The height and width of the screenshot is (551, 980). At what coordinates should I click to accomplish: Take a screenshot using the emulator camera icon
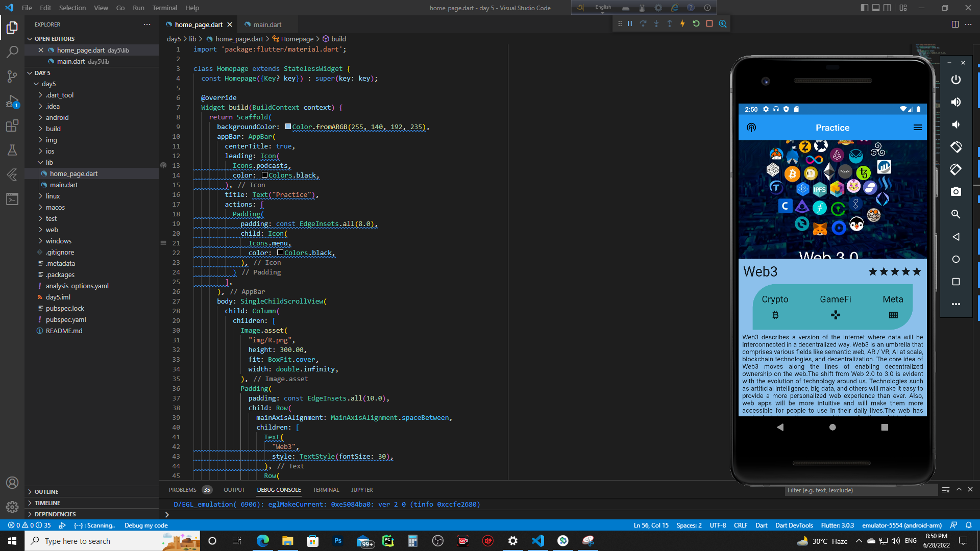[956, 191]
